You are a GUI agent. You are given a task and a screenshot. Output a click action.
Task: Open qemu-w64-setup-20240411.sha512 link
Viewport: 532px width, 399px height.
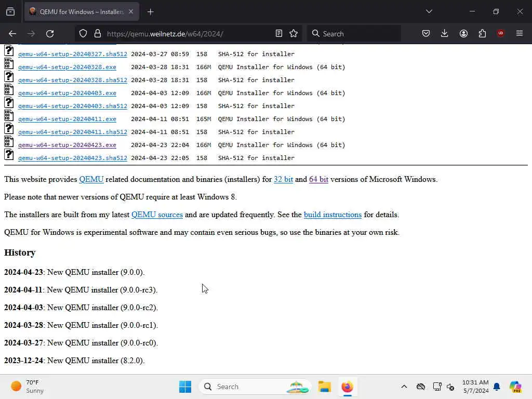coord(73,132)
